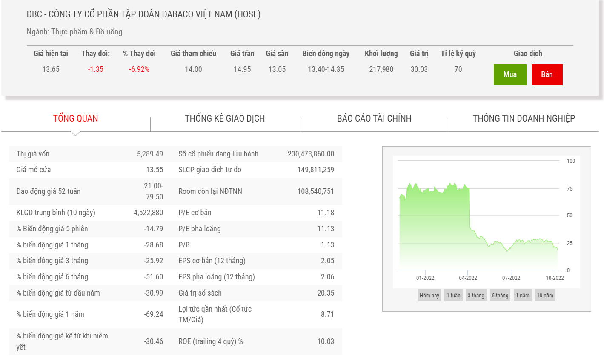Click the Khối lượng column header
604x364 pixels.
(x=381, y=54)
